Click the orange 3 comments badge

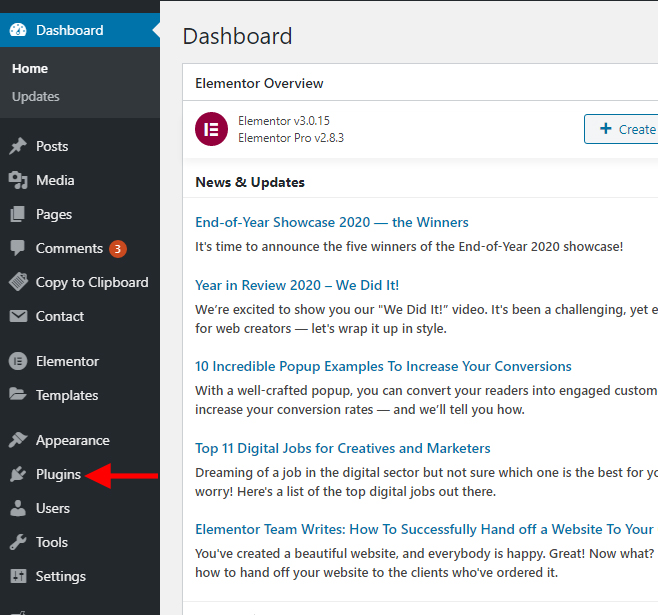[118, 249]
